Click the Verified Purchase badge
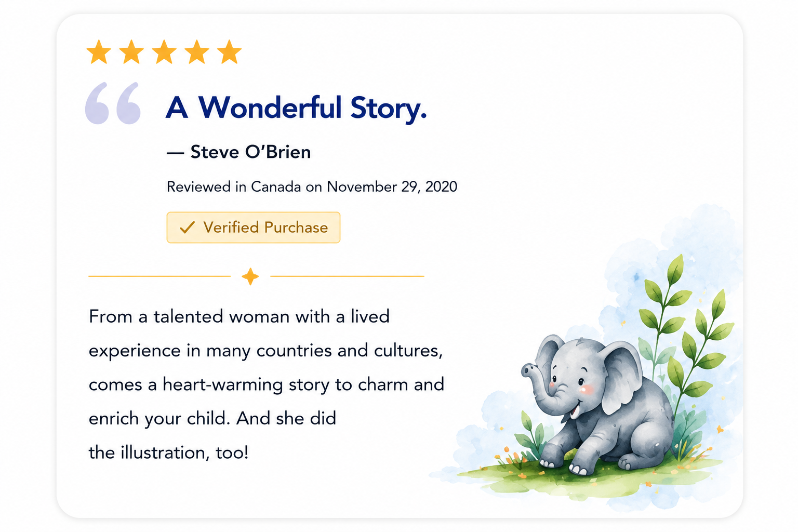 click(x=254, y=228)
